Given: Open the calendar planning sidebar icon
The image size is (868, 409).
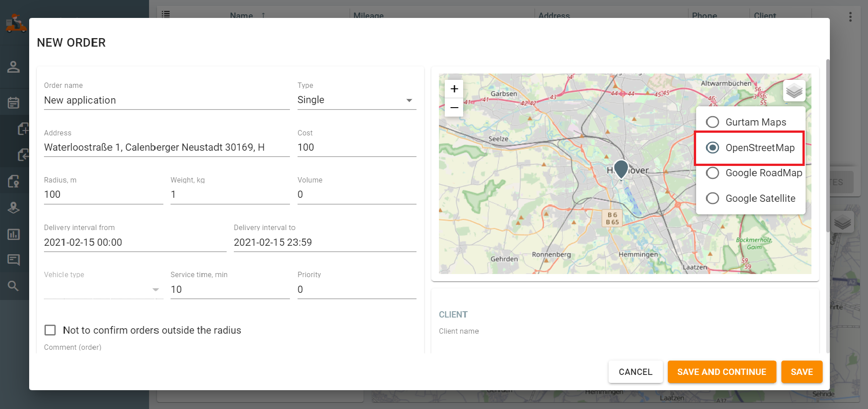Looking at the screenshot, I should (x=13, y=103).
